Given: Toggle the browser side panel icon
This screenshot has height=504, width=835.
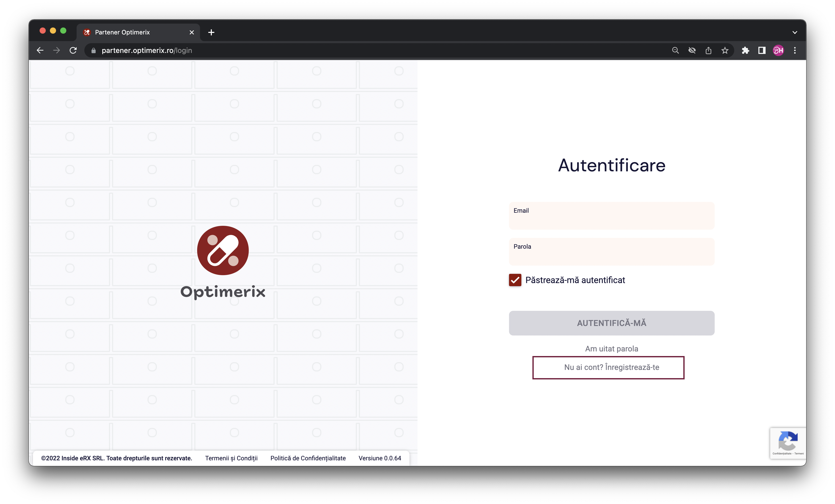Looking at the screenshot, I should [762, 50].
